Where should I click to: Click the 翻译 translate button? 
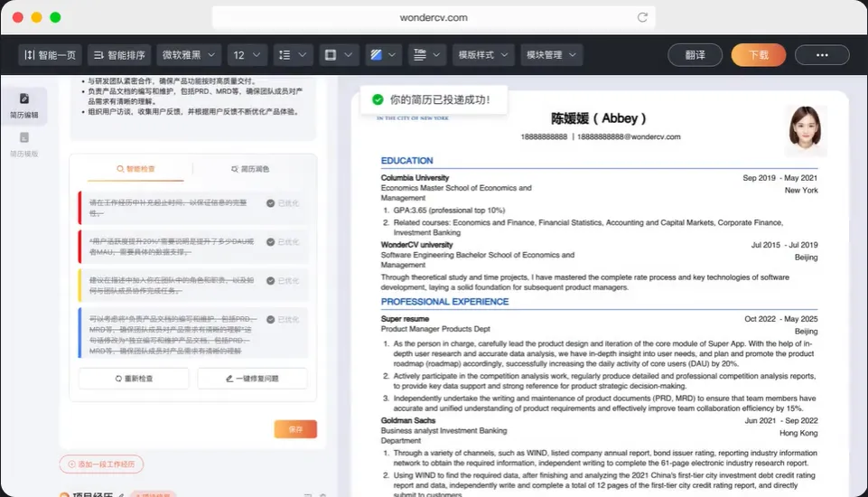695,55
